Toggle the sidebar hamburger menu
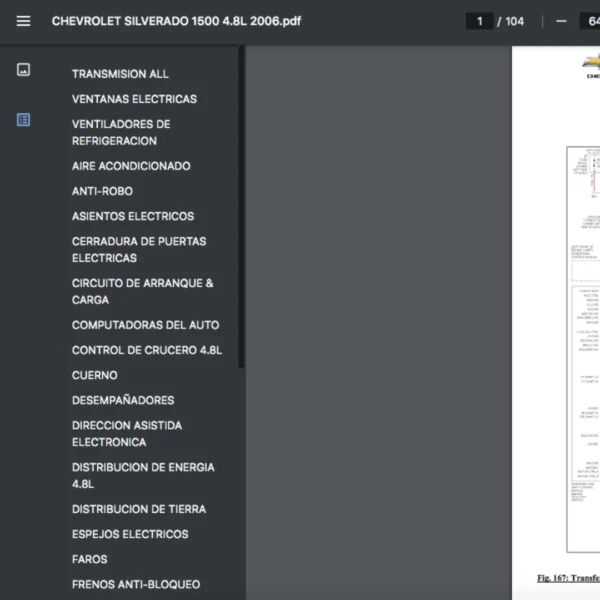The width and height of the screenshot is (600, 600). 23,21
